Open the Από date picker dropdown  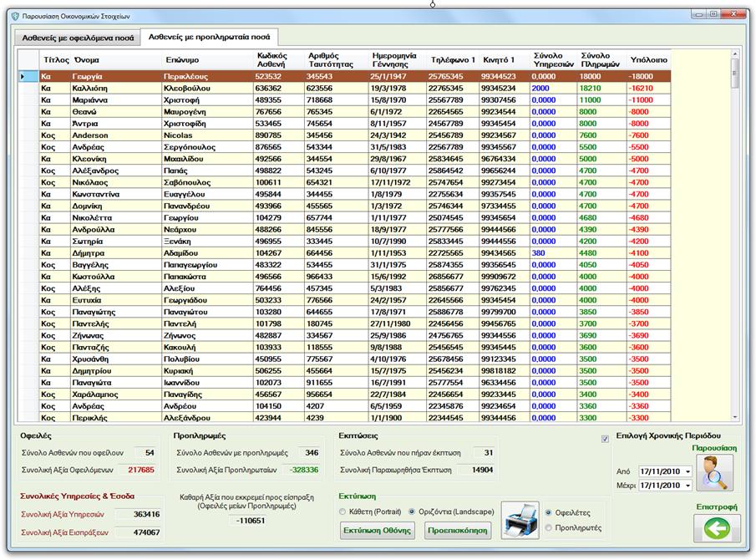pyautogui.click(x=686, y=471)
